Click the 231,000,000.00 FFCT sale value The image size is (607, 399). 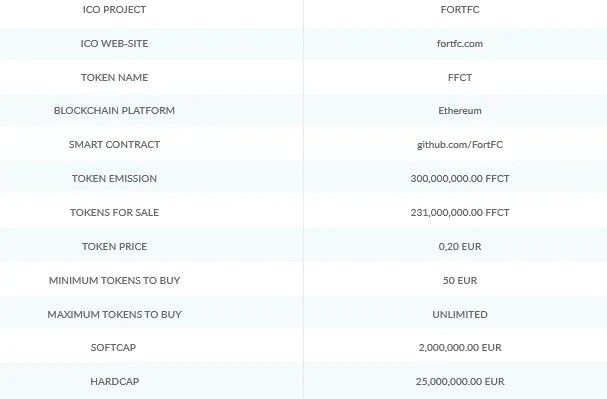coord(460,213)
